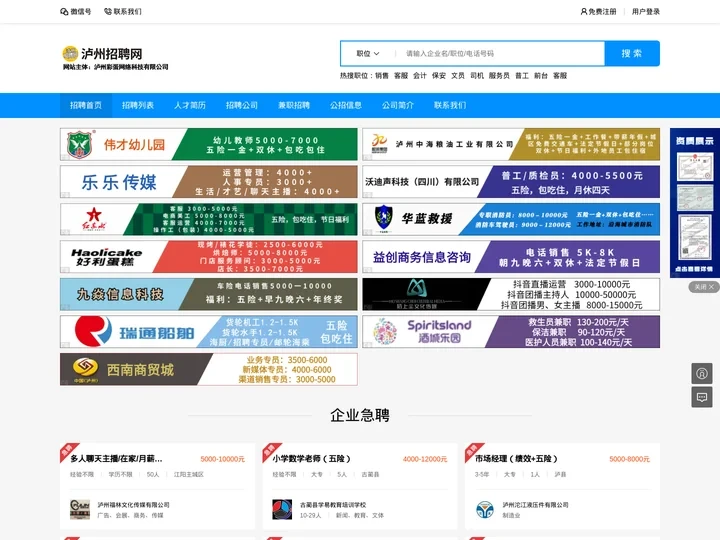This screenshot has width=720, height=540.
Task: Open 公司简介 nav tab
Action: (x=398, y=105)
